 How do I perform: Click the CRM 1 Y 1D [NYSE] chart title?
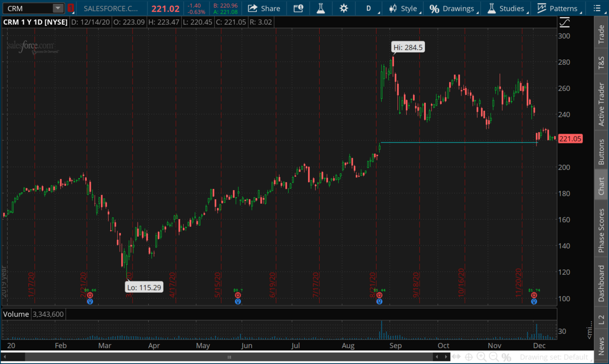pyautogui.click(x=36, y=23)
